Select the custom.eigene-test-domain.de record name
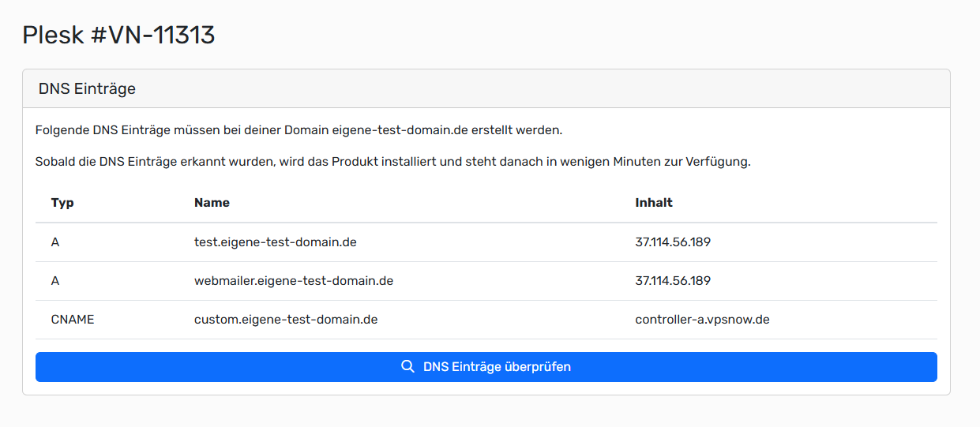Screen dimensions: 980x427 click(x=285, y=320)
